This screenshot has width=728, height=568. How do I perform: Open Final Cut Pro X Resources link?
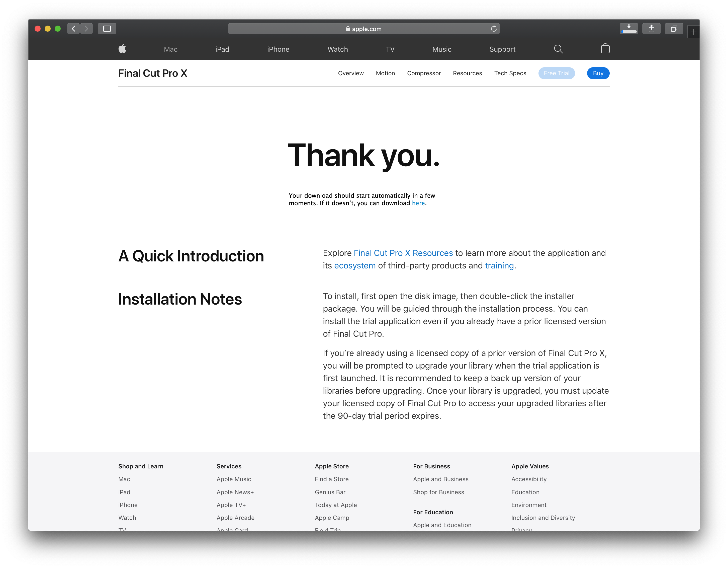point(403,253)
